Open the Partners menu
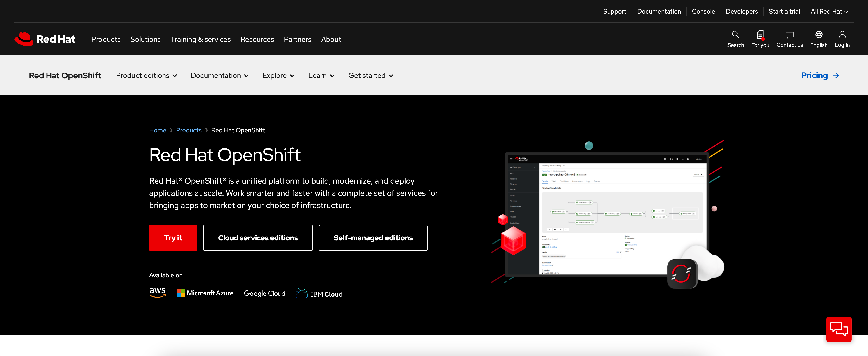868x356 pixels. tap(297, 39)
